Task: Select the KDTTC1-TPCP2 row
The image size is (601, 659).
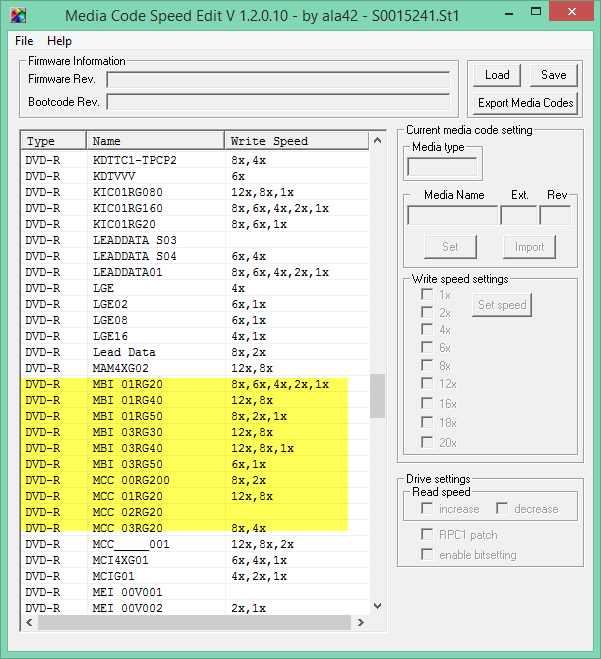Action: tap(195, 160)
